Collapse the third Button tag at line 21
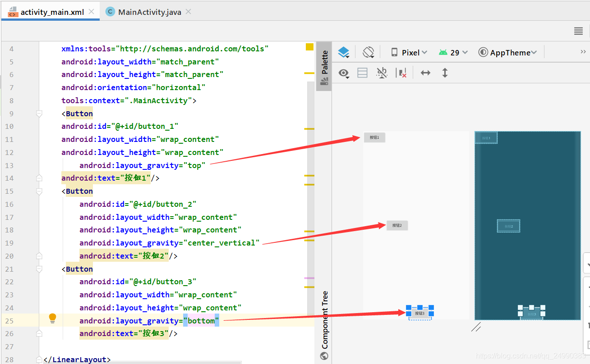 [39, 269]
